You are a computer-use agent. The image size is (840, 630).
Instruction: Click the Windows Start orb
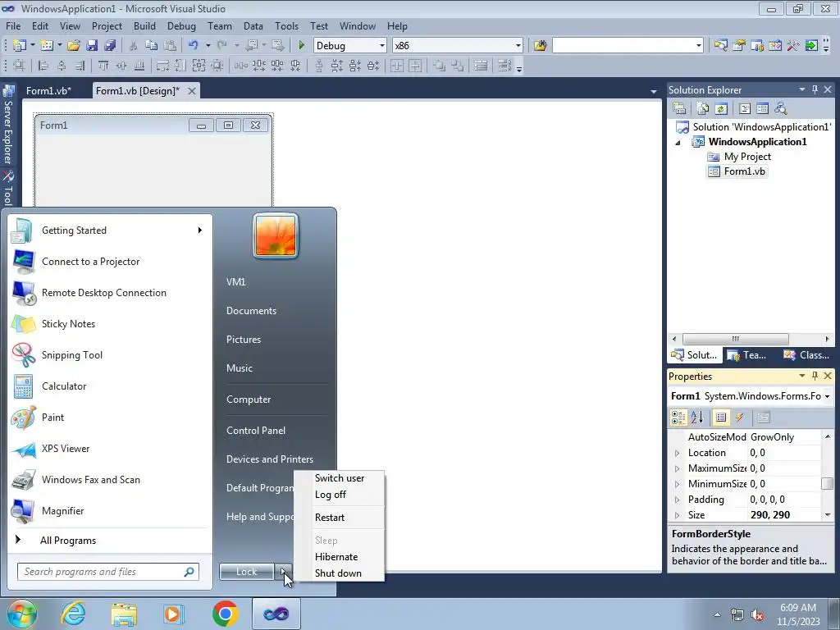click(21, 614)
